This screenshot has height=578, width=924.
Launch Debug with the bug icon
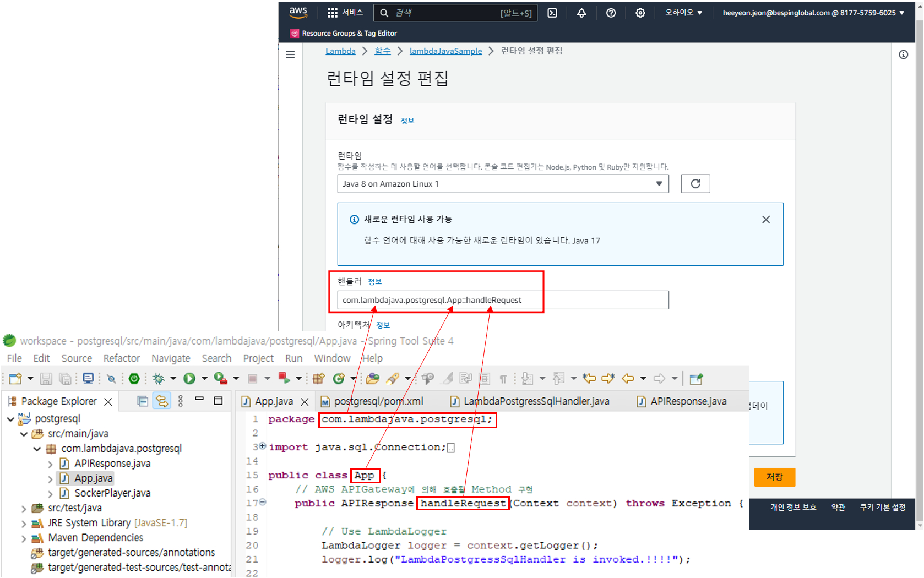point(159,379)
